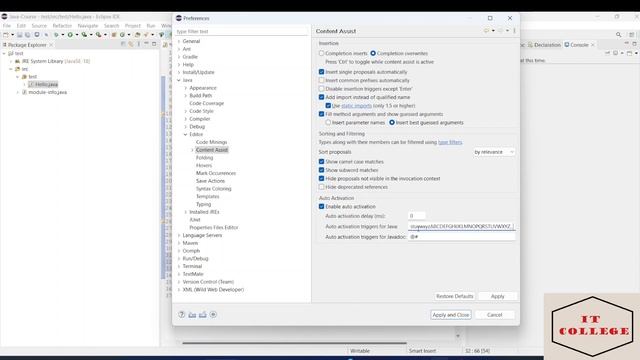Expand the General preferences node
Image resolution: width=640 pixels, height=360 pixels.
tap(179, 41)
